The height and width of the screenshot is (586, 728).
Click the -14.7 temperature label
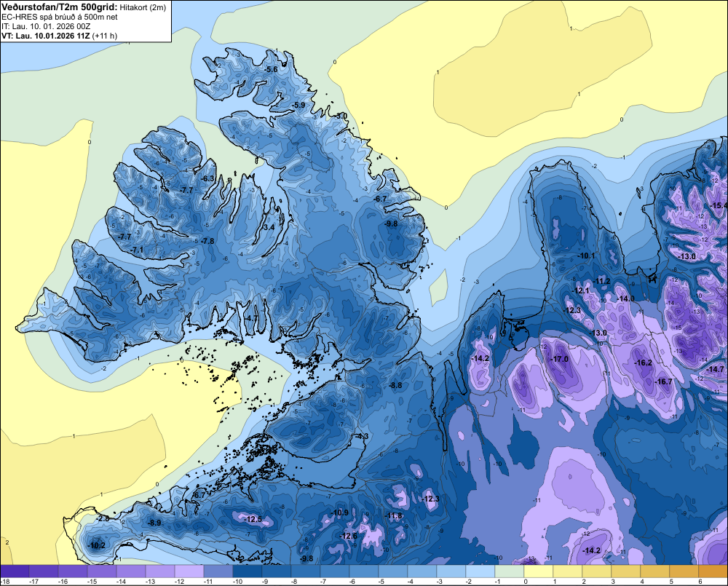pyautogui.click(x=715, y=369)
